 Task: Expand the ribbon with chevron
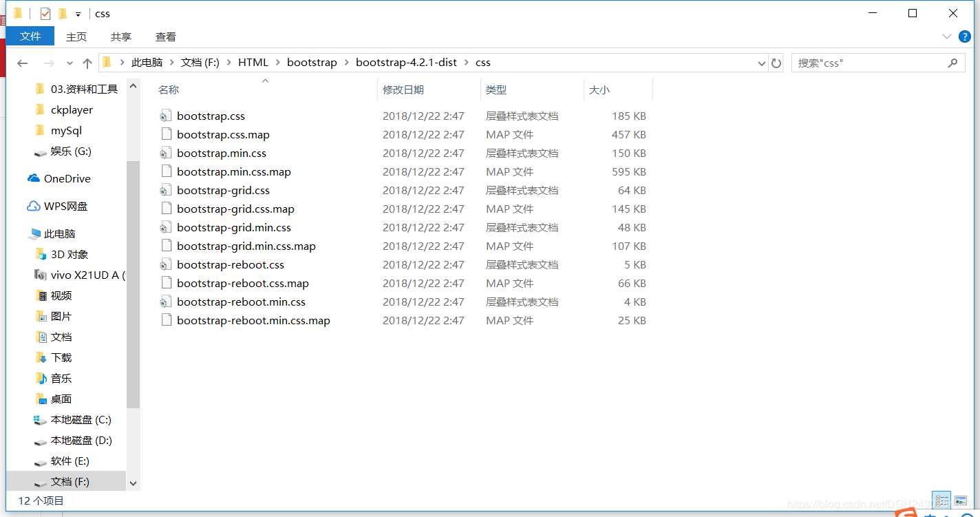[946, 36]
